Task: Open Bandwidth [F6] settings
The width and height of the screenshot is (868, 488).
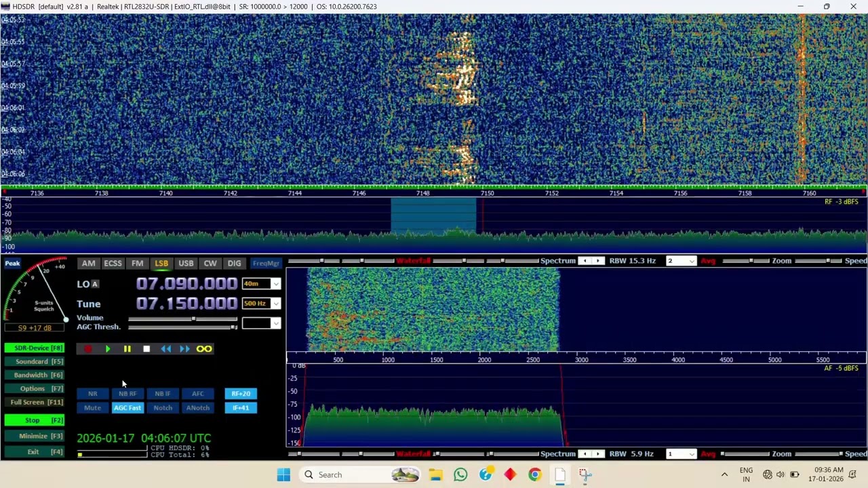Action: click(35, 375)
